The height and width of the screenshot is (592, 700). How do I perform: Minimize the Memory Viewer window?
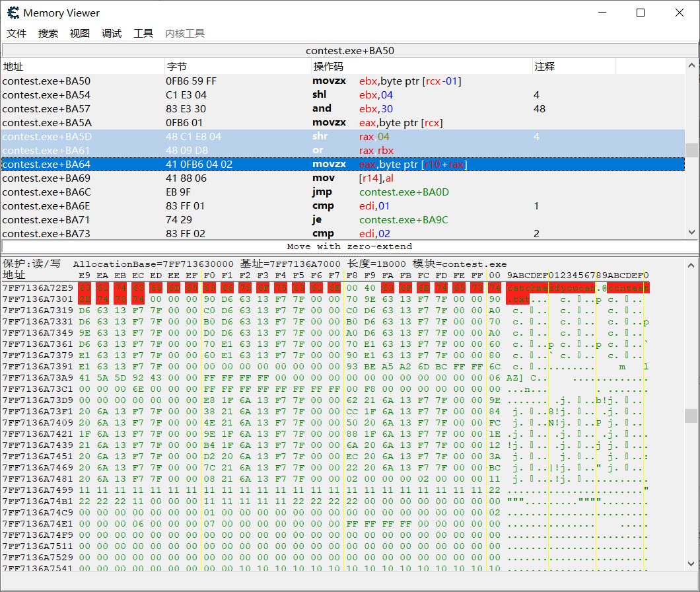(602, 13)
